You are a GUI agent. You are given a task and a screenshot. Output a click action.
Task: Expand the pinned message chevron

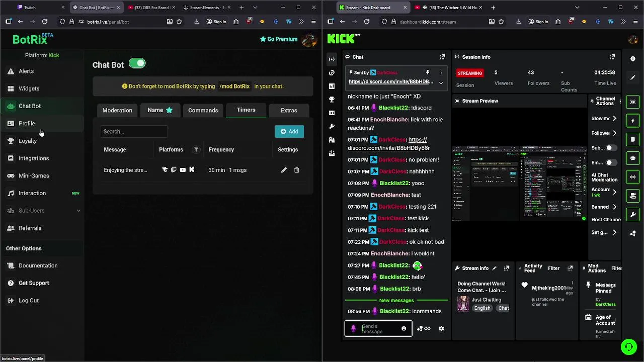click(441, 83)
